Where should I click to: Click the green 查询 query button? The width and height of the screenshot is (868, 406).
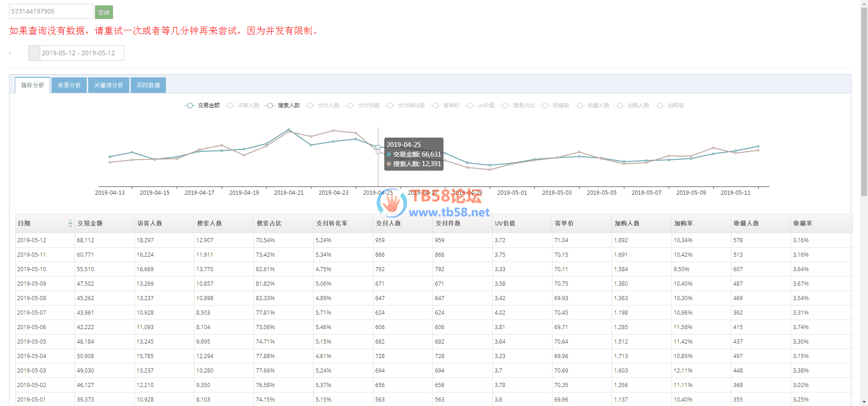tap(104, 12)
